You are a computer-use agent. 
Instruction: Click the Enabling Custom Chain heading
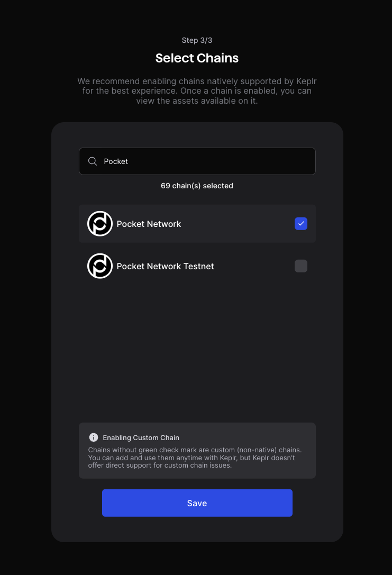tap(141, 437)
